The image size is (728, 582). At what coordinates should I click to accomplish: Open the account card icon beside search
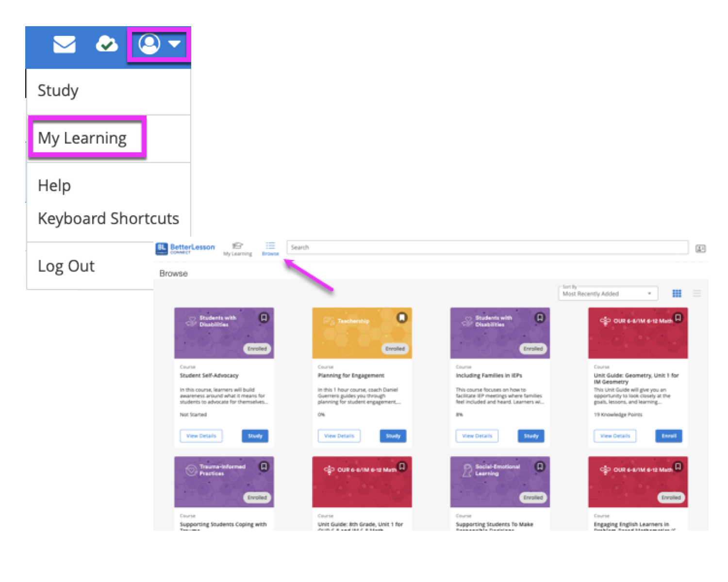click(700, 248)
